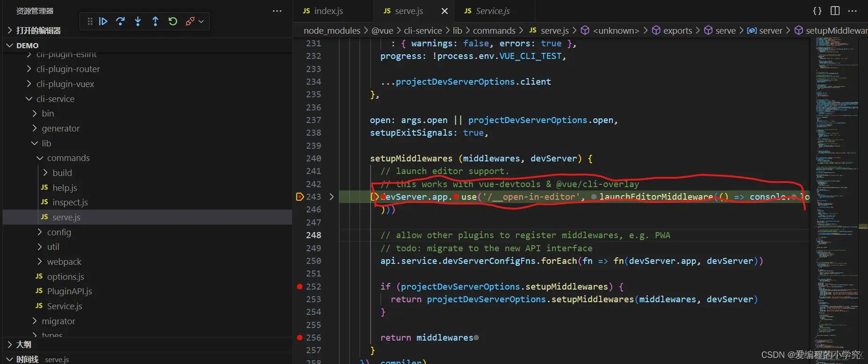Open the editor more actions ellipsis
The height and width of the screenshot is (364, 868).
(853, 11)
